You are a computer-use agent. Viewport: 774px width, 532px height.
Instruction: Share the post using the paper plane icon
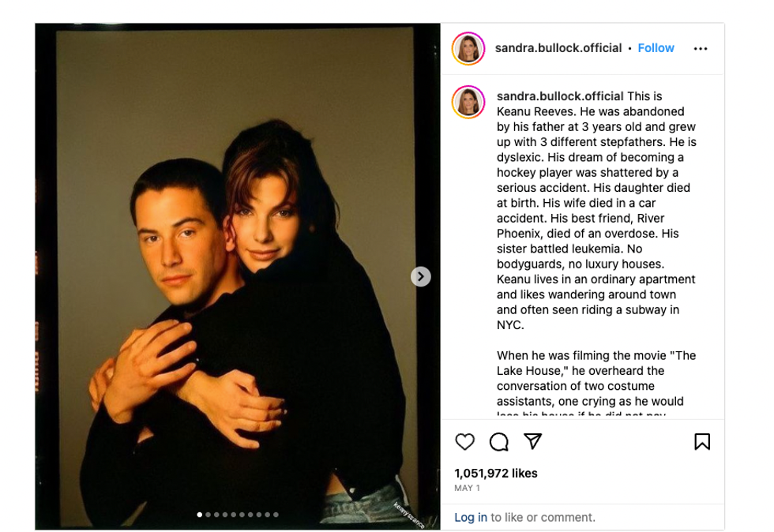[x=533, y=441]
